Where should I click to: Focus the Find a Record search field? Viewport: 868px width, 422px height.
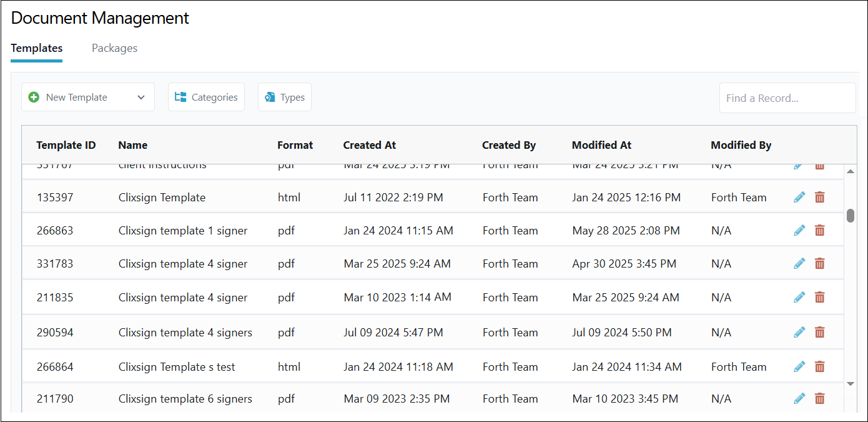787,98
